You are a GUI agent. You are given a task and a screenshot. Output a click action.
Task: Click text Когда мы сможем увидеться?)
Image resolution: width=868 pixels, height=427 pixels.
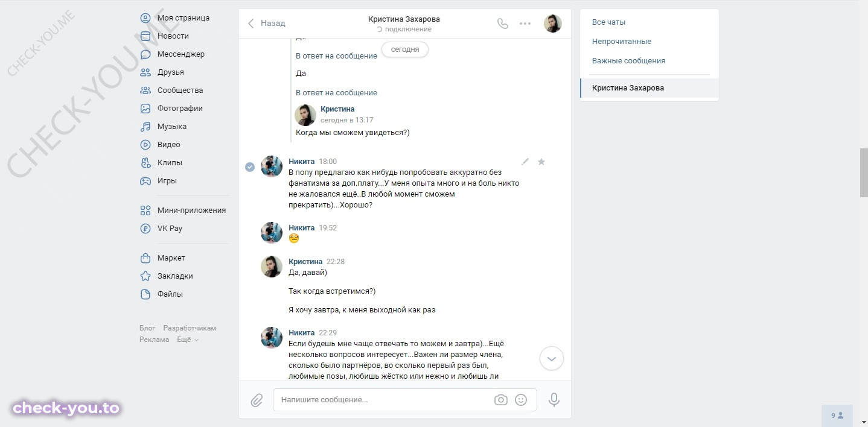pyautogui.click(x=353, y=133)
